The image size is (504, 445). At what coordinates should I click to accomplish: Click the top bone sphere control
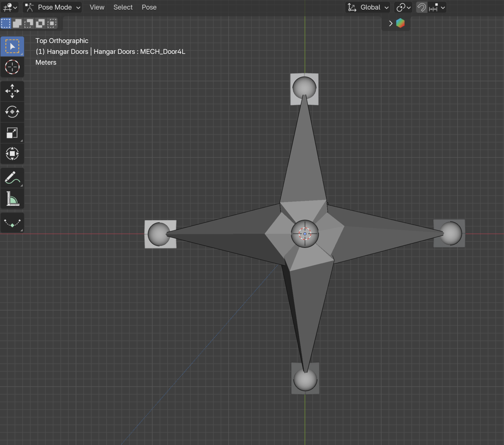(304, 88)
